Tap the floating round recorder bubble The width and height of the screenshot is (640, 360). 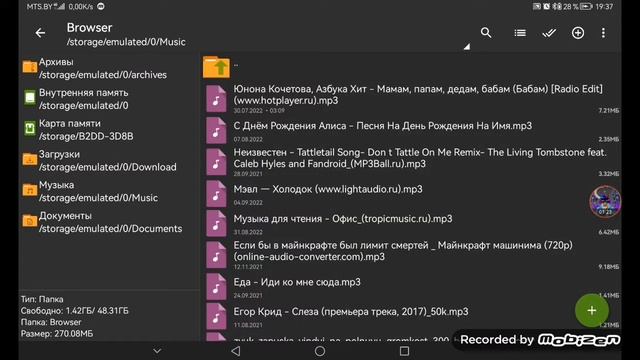pyautogui.click(x=605, y=202)
